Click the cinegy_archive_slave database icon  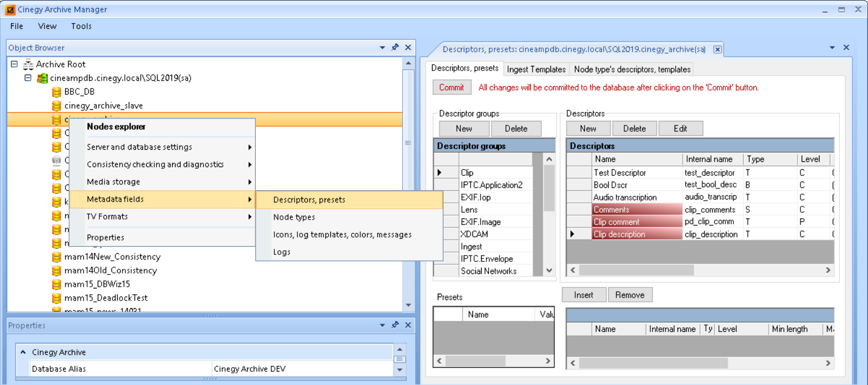click(56, 106)
